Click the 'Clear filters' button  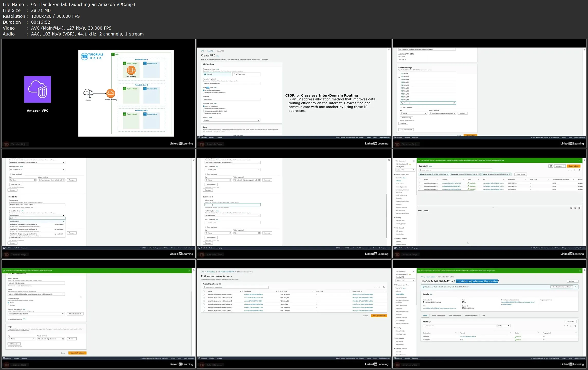pyautogui.click(x=520, y=174)
